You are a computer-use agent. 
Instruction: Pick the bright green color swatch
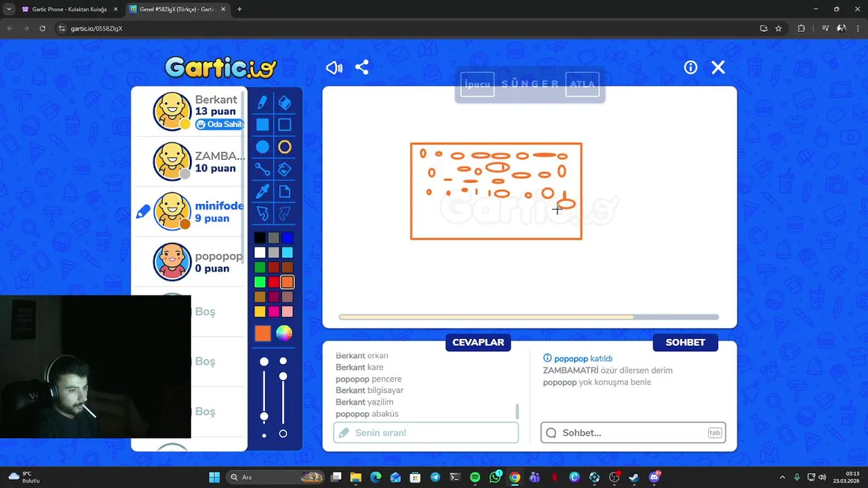(260, 282)
